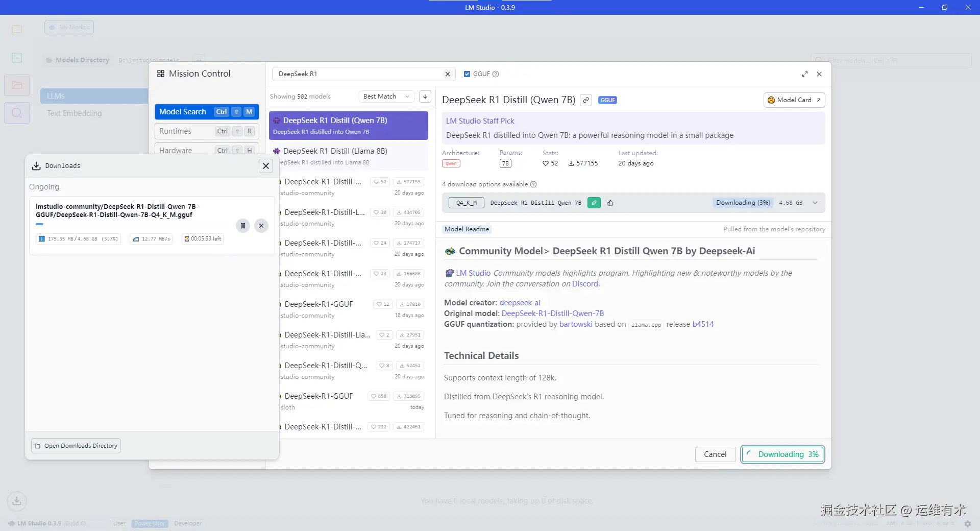Open the Downloads icon at bottom left
Viewport: 980px width, 531px height.
click(17, 501)
